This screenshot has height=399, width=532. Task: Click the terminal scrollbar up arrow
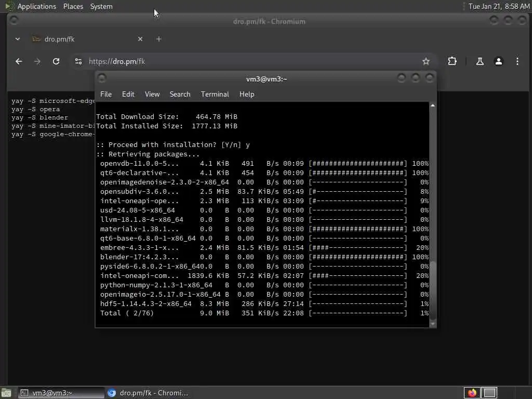pos(433,106)
